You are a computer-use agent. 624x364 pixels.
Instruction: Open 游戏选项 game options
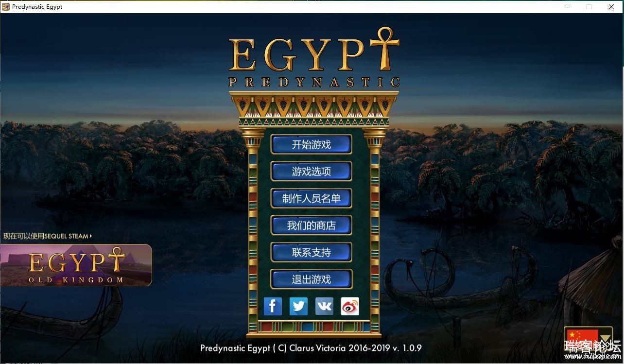(x=311, y=172)
